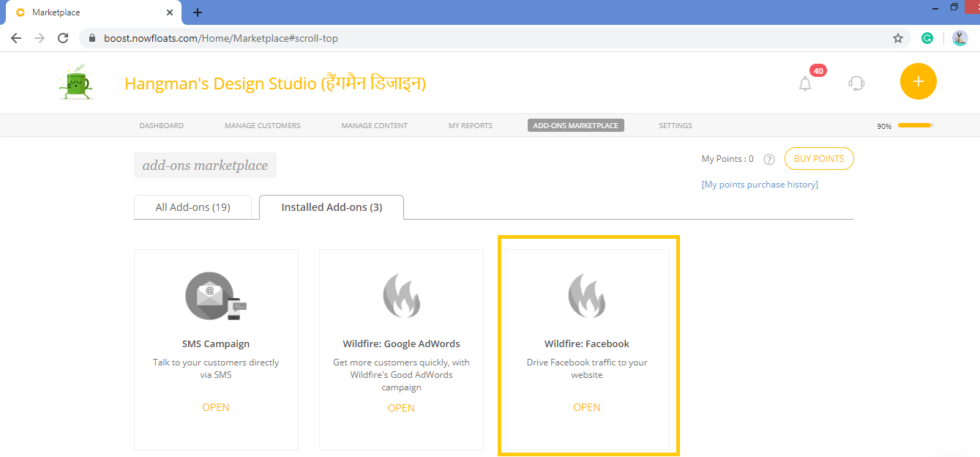
Task: Click the Wildfire: Facebook flame icon
Action: 587,295
